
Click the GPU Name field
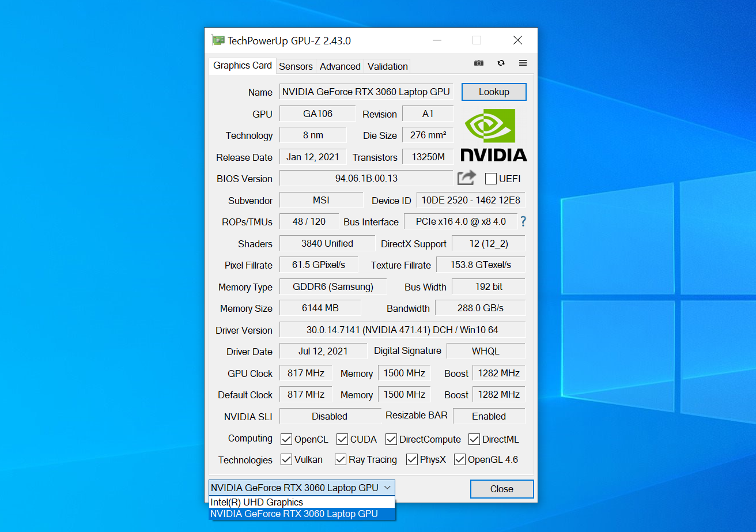pos(366,92)
